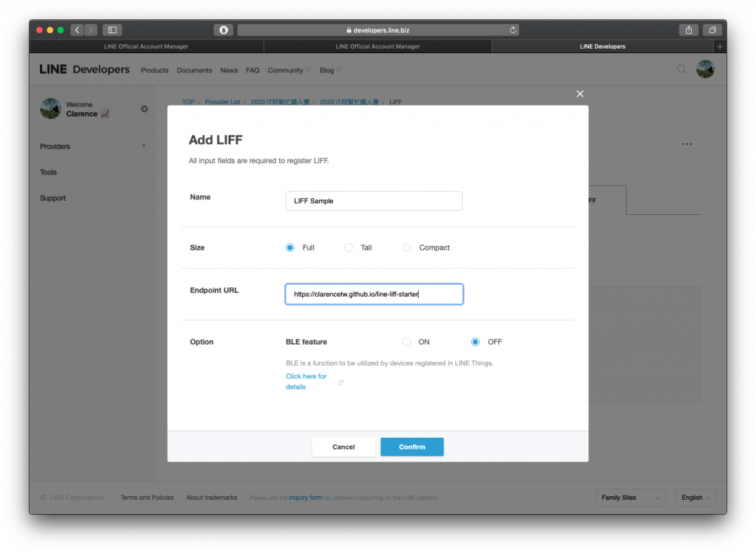Select the LINE Developers browser tab
The width and height of the screenshot is (756, 553).
point(602,47)
